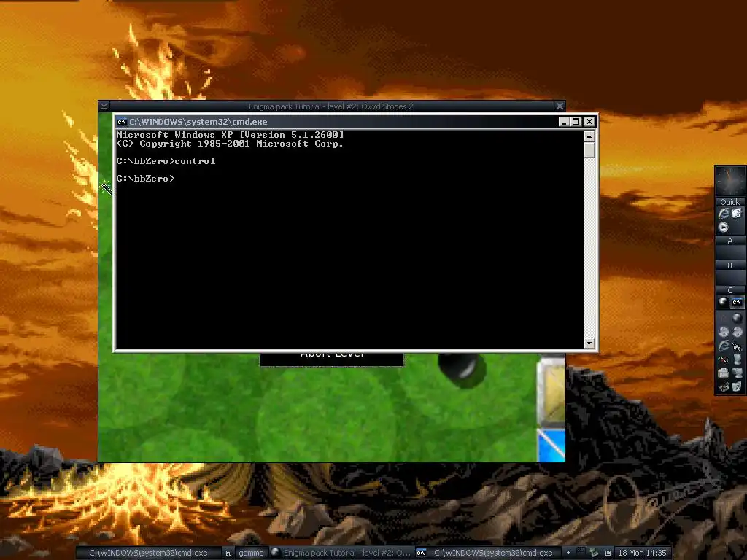The height and width of the screenshot is (560, 747).
Task: Switch to cmd.exe task button in the taskbar
Action: (487, 553)
